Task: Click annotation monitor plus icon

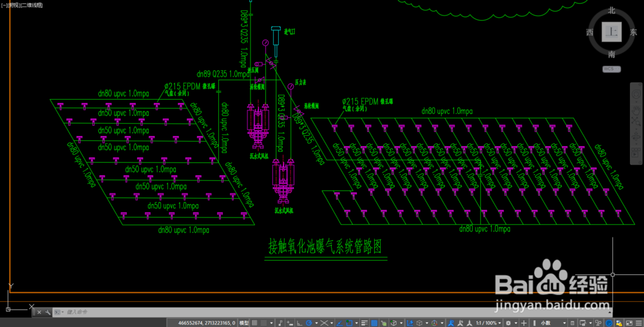Action: (524, 323)
